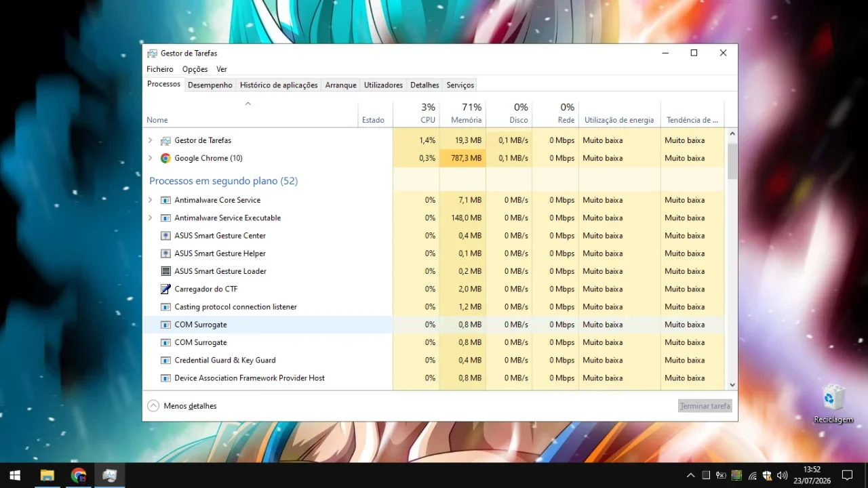Click the scrollbar down arrow in process list
The height and width of the screenshot is (488, 868).
click(x=732, y=385)
